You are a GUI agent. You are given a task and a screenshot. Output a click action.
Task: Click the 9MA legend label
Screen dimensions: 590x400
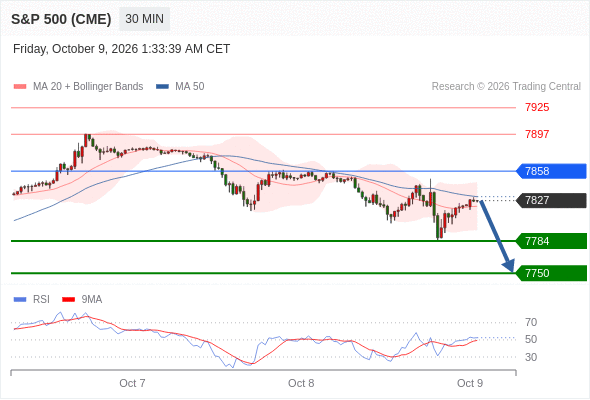(x=92, y=300)
